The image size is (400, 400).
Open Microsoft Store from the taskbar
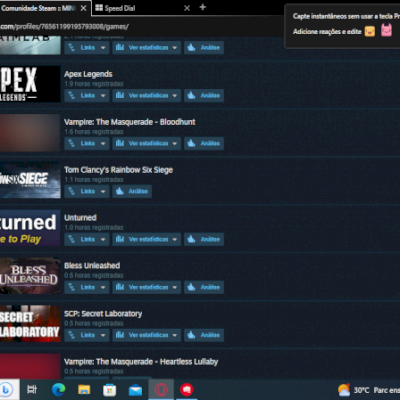[110, 390]
